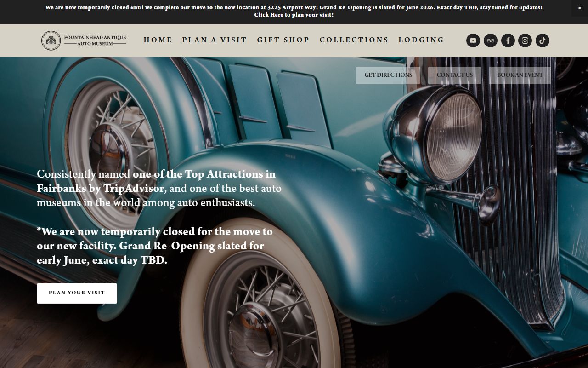Open the Facebook social icon
588x368 pixels.
tap(508, 40)
